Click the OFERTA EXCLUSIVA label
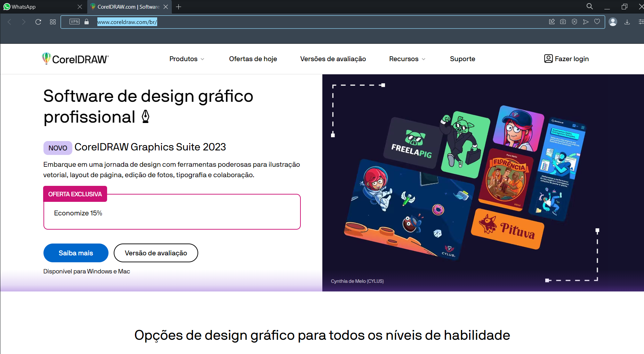 pos(75,194)
